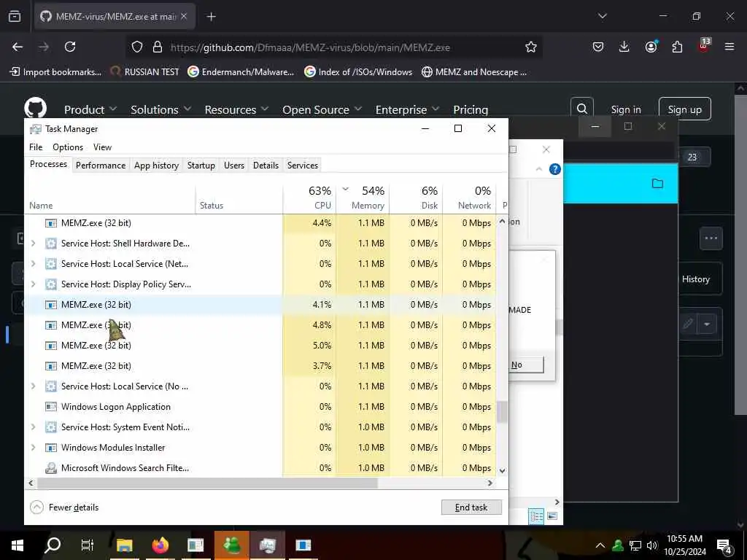Save page to Pocket icon
Screen dimensions: 747x560
point(598,47)
